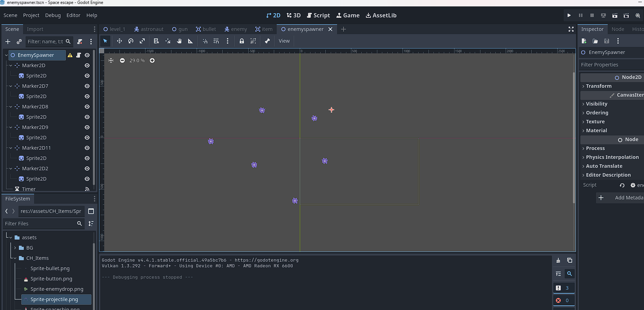Clear the output log with broom icon

[558, 260]
